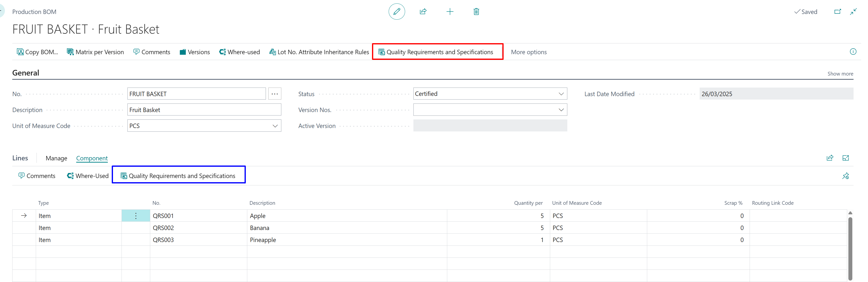Click the collapse page arrows icon

click(853, 12)
